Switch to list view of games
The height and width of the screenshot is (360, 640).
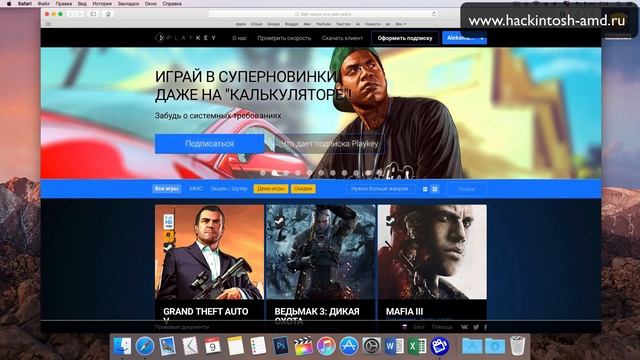coord(425,189)
